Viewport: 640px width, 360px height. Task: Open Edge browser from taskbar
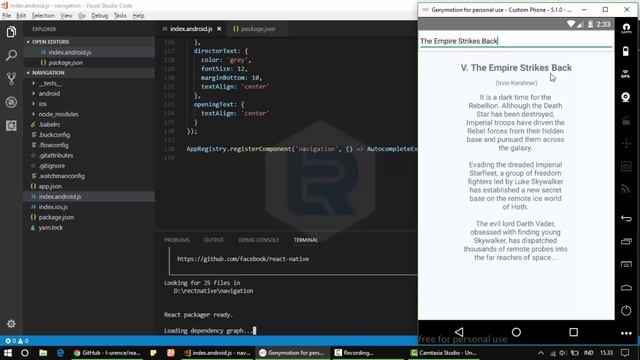coord(60,353)
